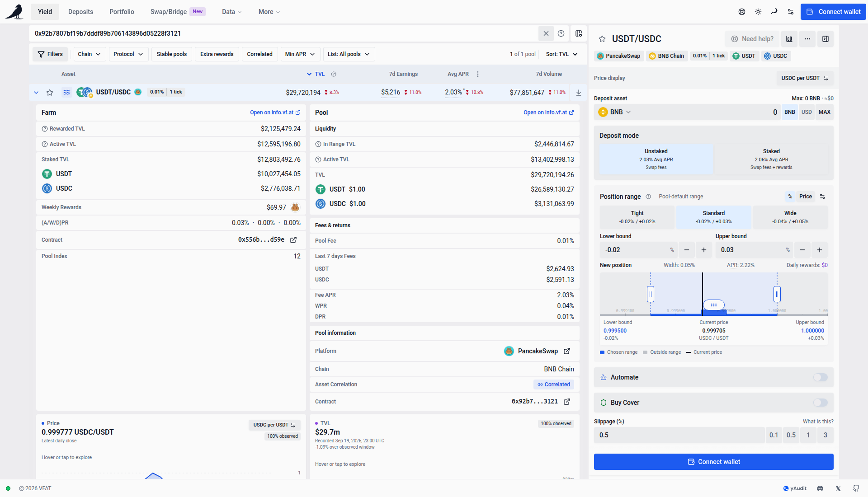Click Connect wallet in top bar

833,12
